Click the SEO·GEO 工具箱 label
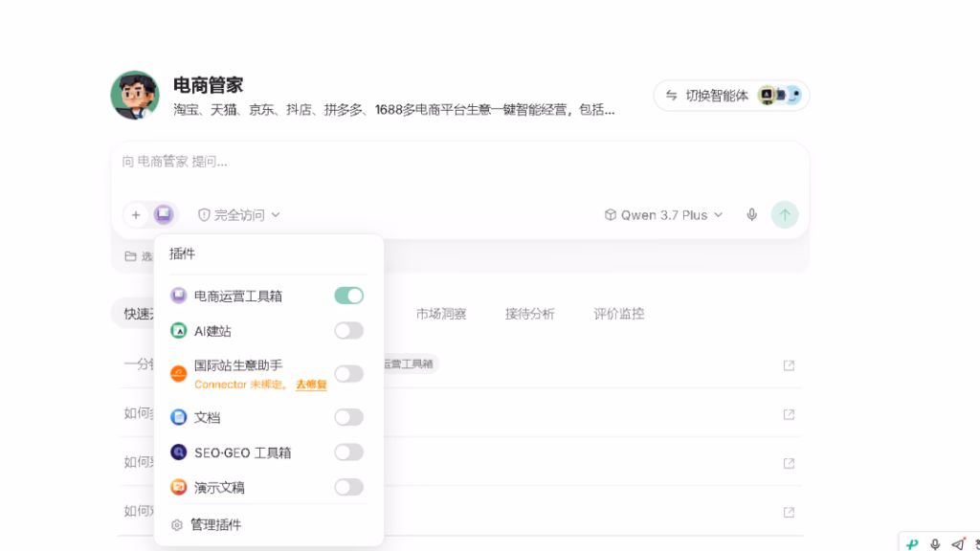Viewport: 980px width, 551px height. coord(242,452)
